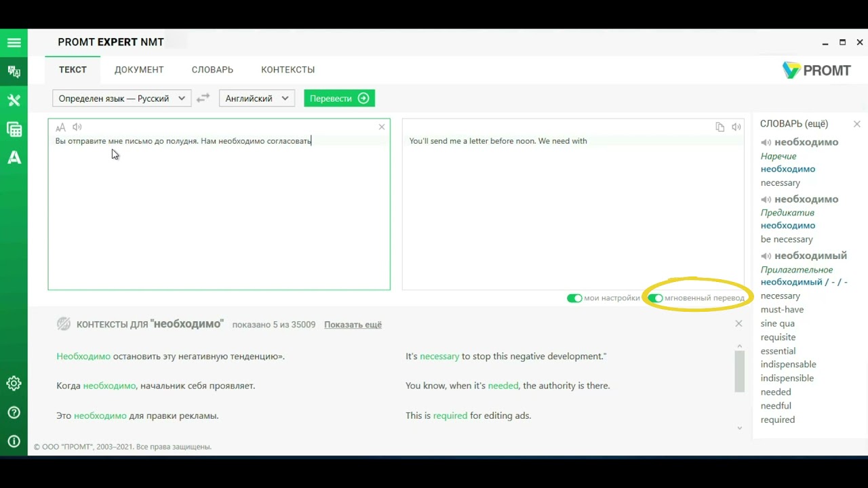The width and height of the screenshot is (868, 488).
Task: Click the 'Прилагательное' part-of-speech label
Action: coord(797,270)
